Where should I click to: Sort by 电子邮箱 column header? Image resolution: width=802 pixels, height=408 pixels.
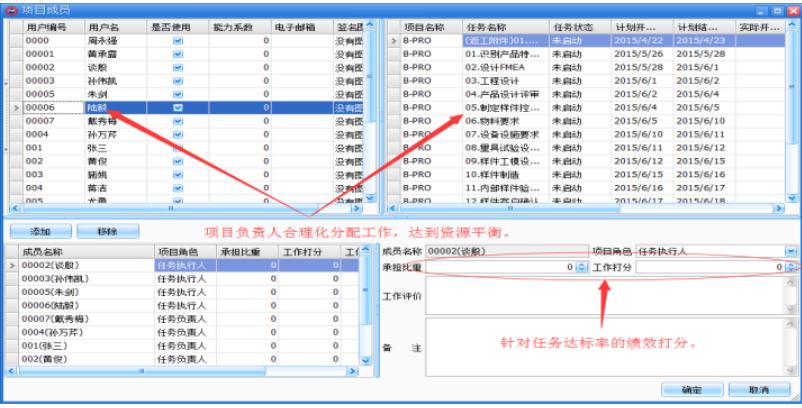(302, 27)
